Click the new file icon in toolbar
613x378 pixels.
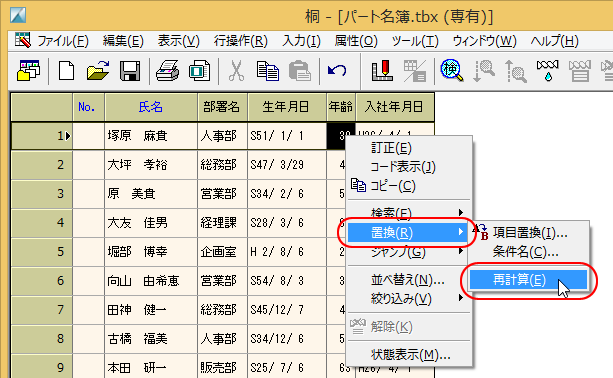[x=66, y=71]
